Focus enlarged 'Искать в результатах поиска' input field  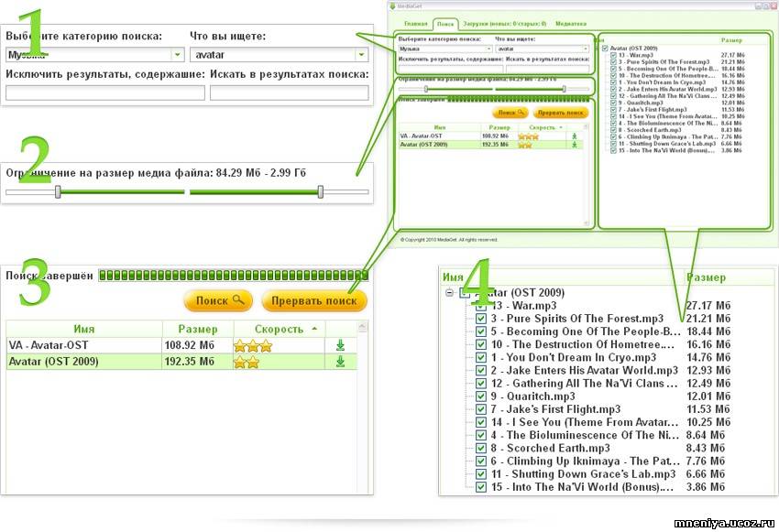pyautogui.click(x=289, y=92)
